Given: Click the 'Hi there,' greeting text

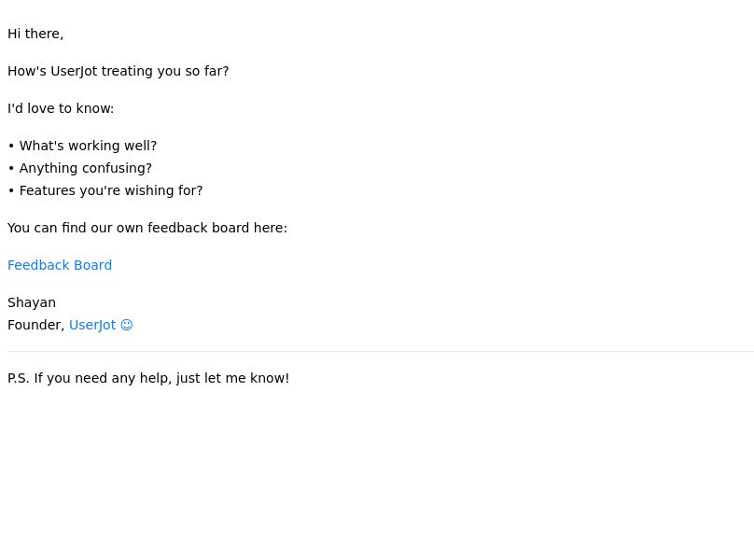Looking at the screenshot, I should pyautogui.click(x=35, y=34).
